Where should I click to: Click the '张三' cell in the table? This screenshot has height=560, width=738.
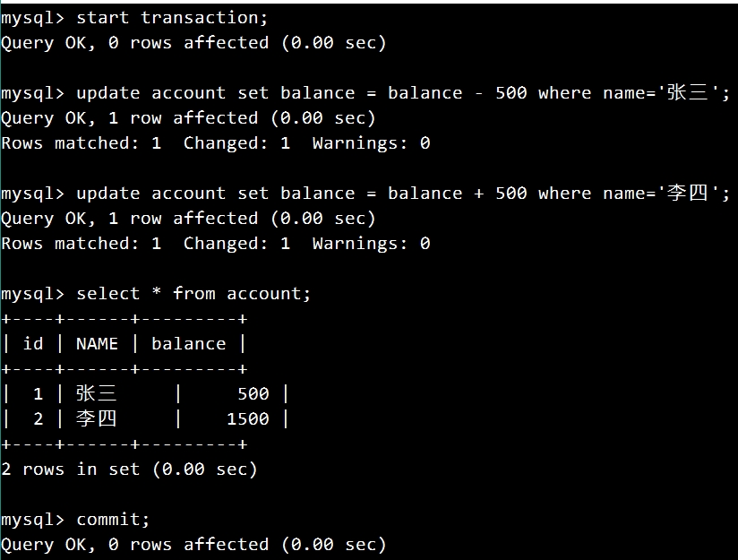tap(96, 393)
